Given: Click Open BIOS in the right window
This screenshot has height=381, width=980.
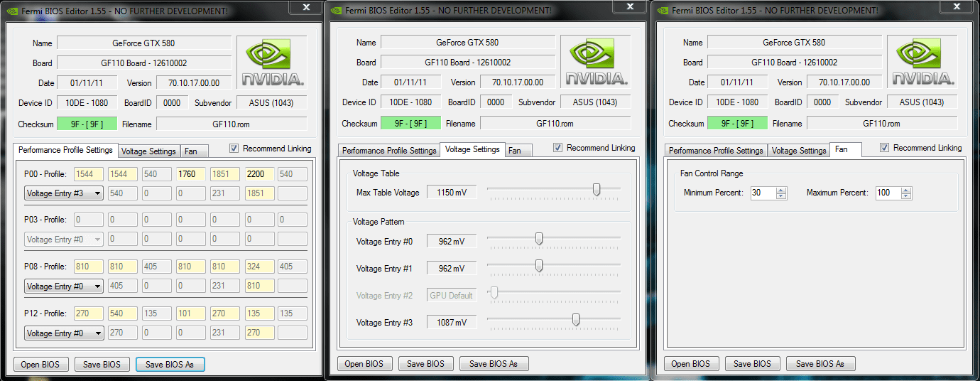Looking at the screenshot, I should [692, 363].
